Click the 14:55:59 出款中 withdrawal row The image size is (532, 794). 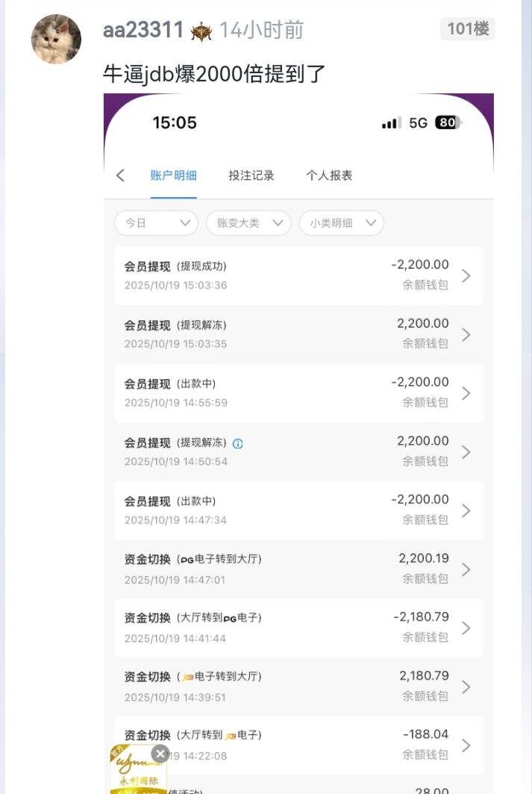tap(298, 393)
